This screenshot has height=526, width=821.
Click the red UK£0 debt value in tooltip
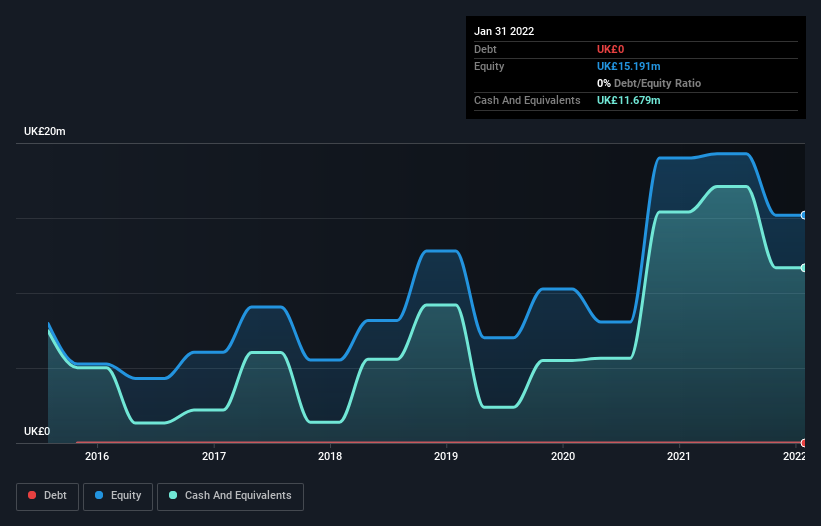pos(611,49)
